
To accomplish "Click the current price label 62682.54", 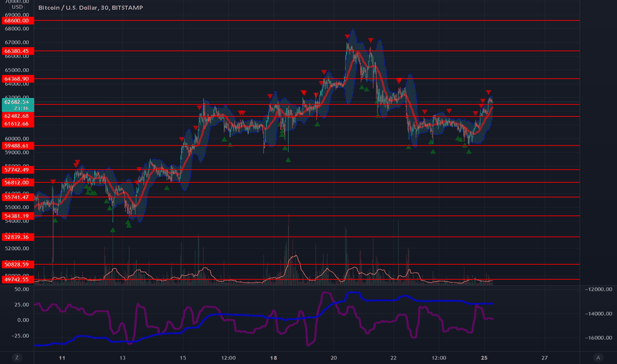I will pyautogui.click(x=18, y=102).
